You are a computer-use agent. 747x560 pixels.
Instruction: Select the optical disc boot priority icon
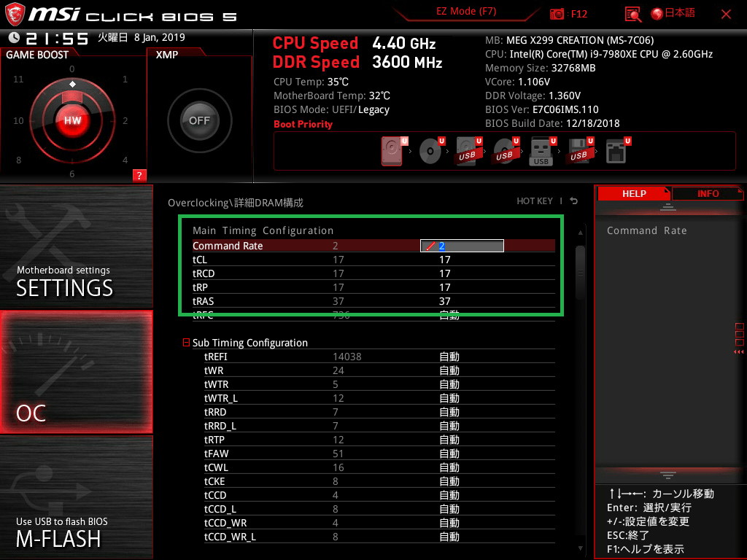tap(430, 151)
